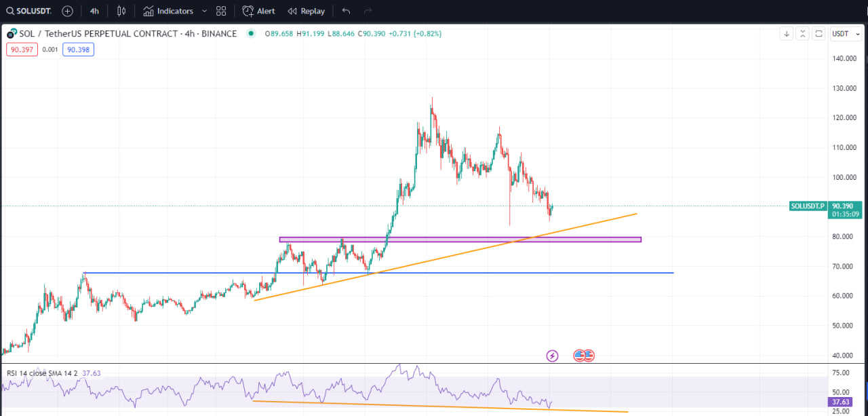Select the purple rectangle resistance zone
The width and height of the screenshot is (868, 416).
click(x=460, y=240)
